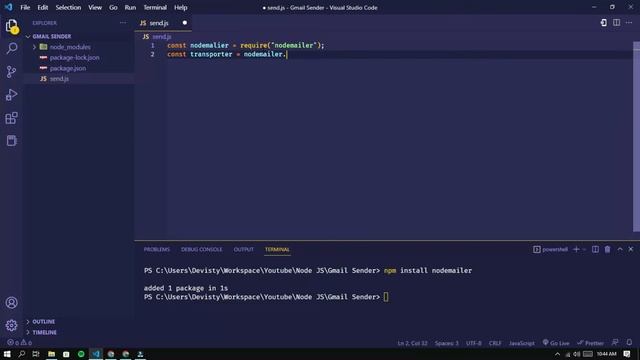Image resolution: width=640 pixels, height=360 pixels.
Task: Start Go Live server
Action: (x=556, y=343)
